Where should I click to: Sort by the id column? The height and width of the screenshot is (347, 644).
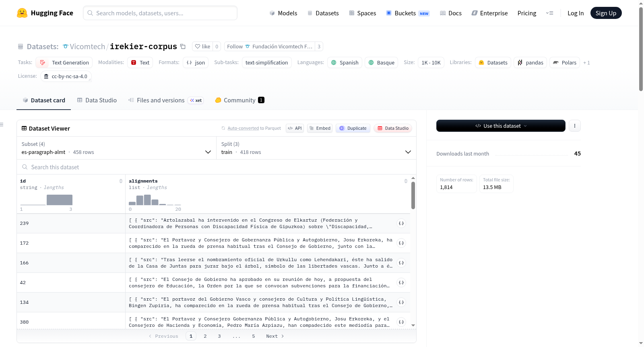(x=121, y=181)
